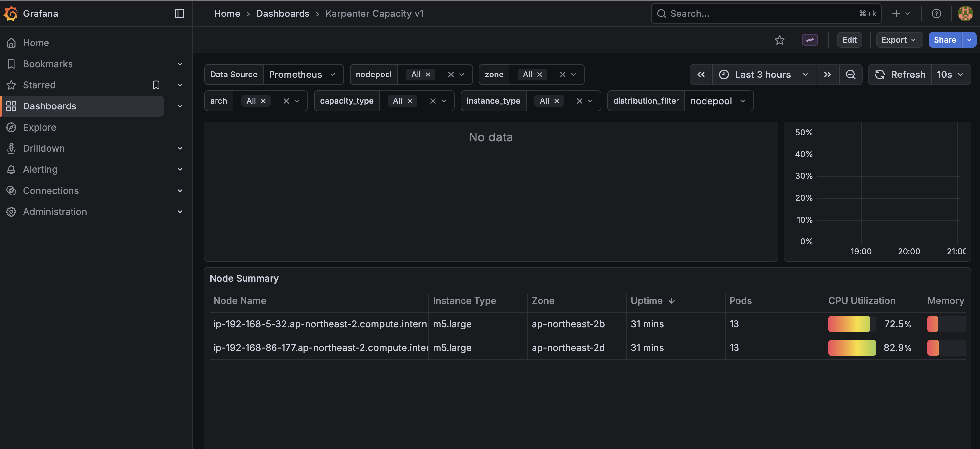Click the Starred bookmark icon in sidebar
The image size is (980, 449).
click(156, 85)
